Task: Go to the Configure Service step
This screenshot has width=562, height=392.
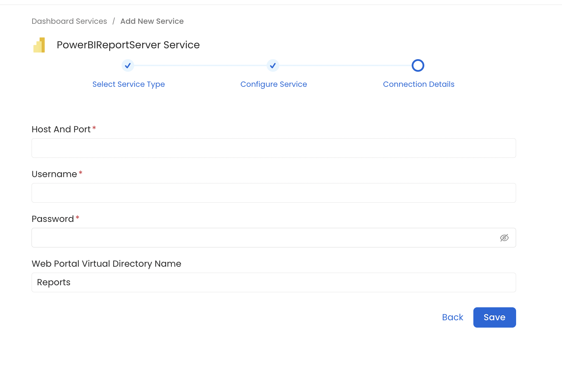Action: pyautogui.click(x=274, y=84)
